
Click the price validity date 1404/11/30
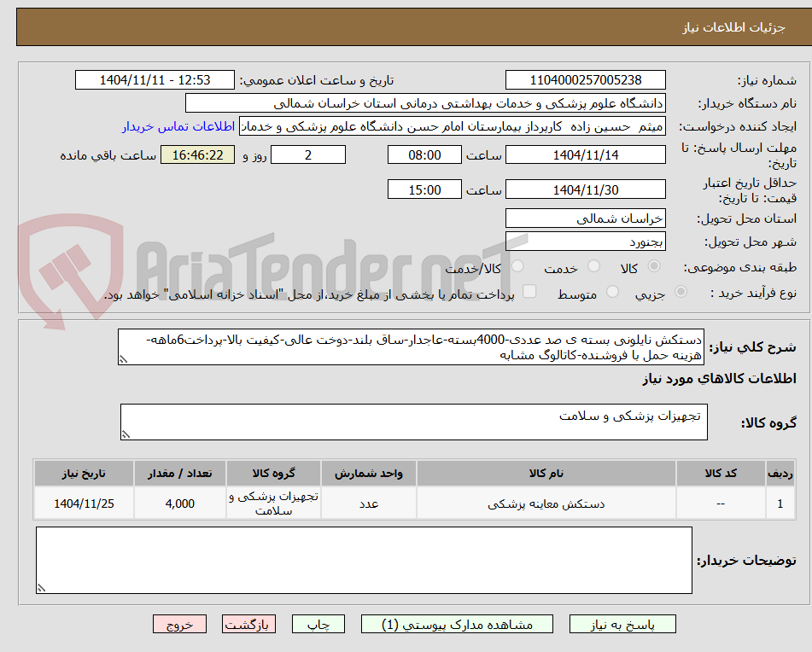pyautogui.click(x=585, y=189)
